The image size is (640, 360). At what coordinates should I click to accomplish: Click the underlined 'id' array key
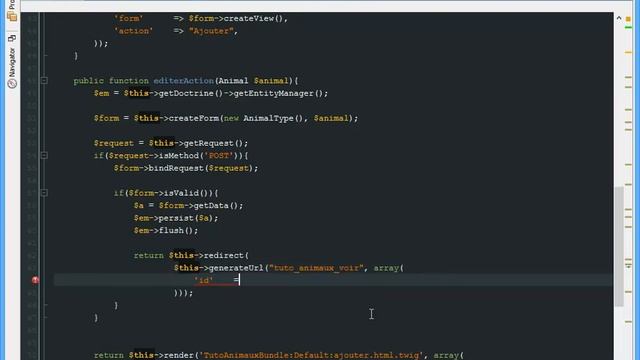click(204, 280)
